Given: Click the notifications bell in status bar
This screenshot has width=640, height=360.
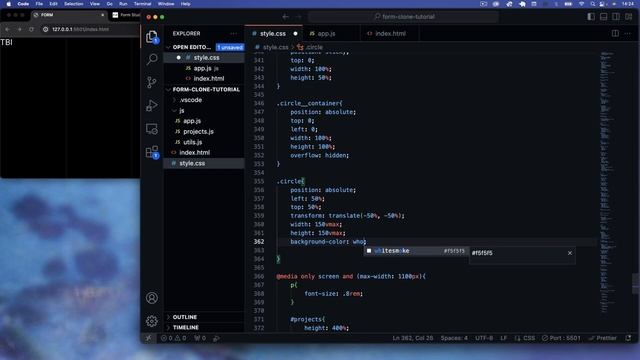Looking at the screenshot, I should pyautogui.click(x=629, y=338).
